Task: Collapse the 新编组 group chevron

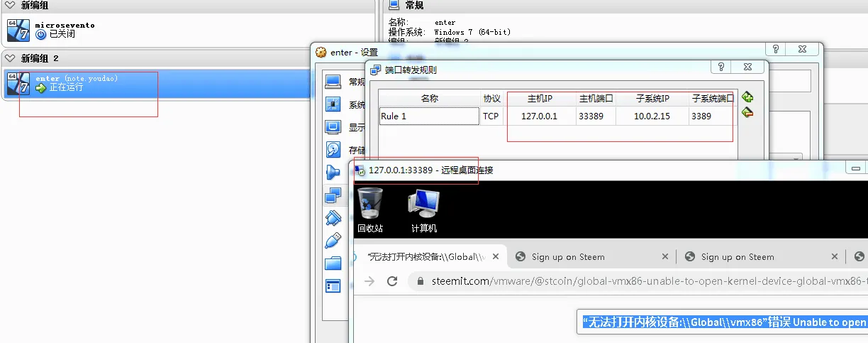Action: (9, 6)
